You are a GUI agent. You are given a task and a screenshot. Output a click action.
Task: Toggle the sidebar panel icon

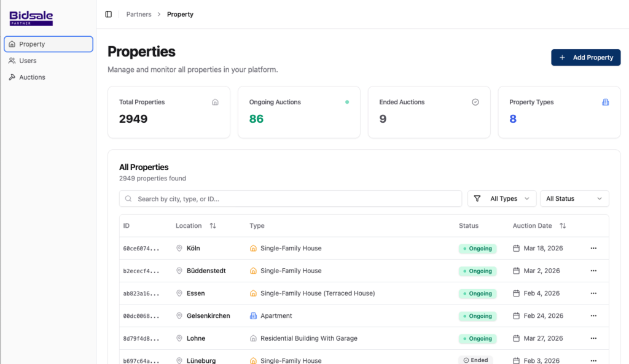(109, 14)
